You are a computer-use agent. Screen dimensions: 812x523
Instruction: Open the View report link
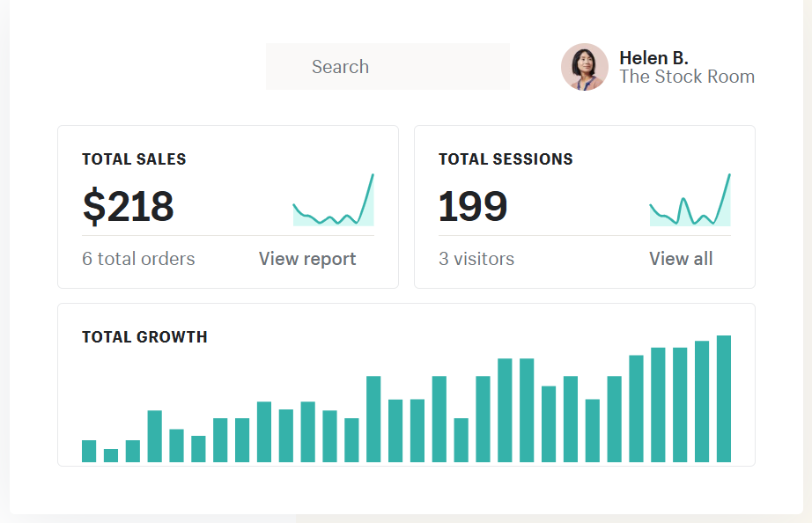point(307,259)
